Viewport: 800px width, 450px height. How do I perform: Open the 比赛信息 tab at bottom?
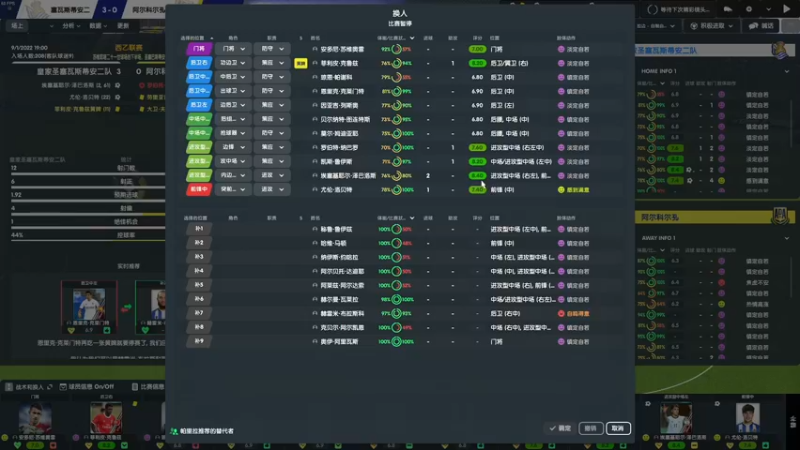click(x=148, y=387)
